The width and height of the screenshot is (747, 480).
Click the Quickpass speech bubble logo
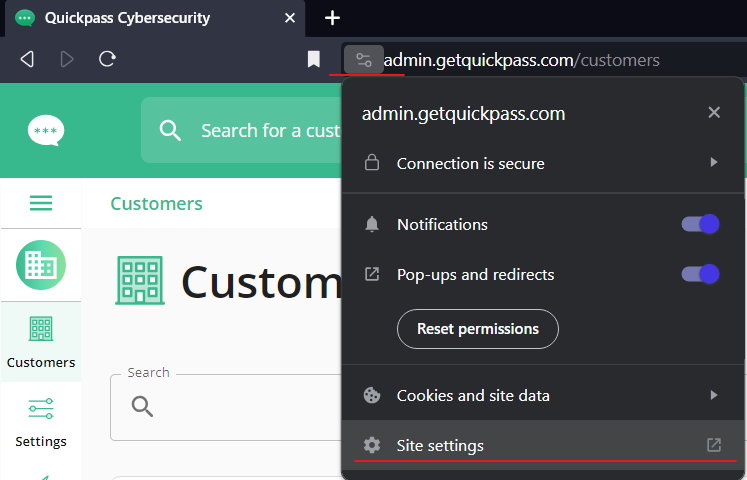point(46,130)
